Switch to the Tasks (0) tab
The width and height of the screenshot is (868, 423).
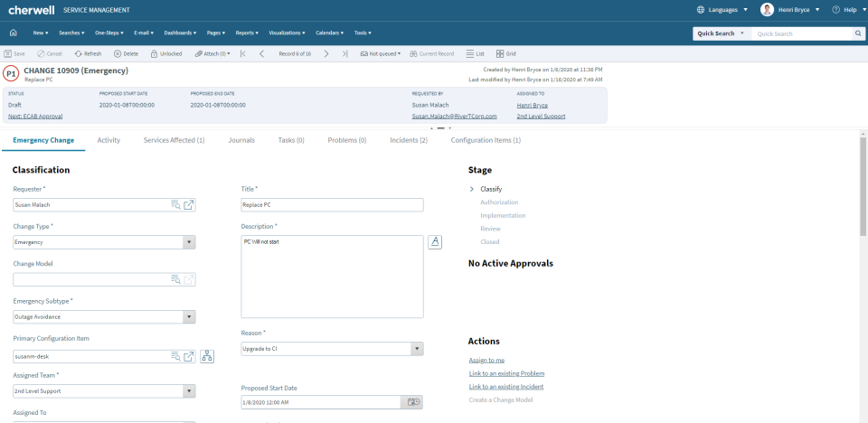pos(291,141)
